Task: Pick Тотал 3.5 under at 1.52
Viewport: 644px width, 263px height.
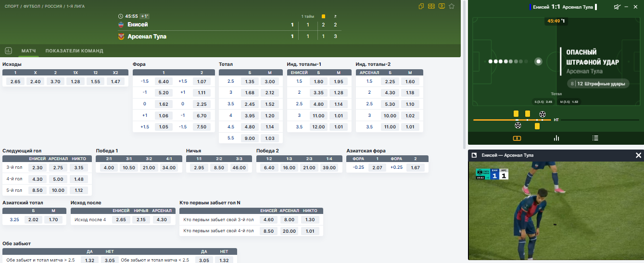Action: click(x=270, y=104)
